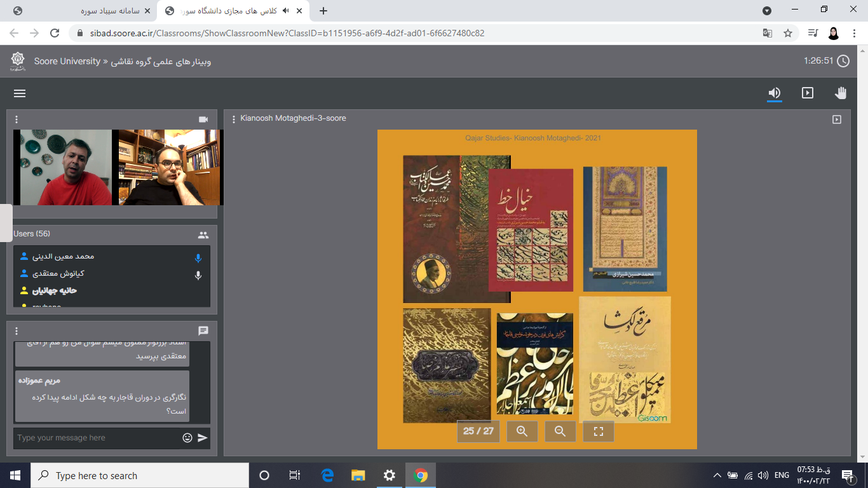Send the chat message

[203, 438]
